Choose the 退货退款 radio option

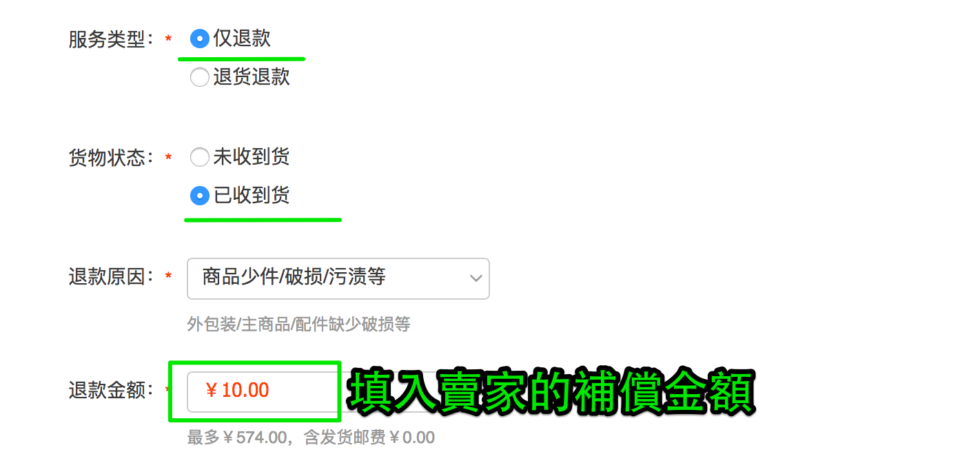[x=199, y=78]
